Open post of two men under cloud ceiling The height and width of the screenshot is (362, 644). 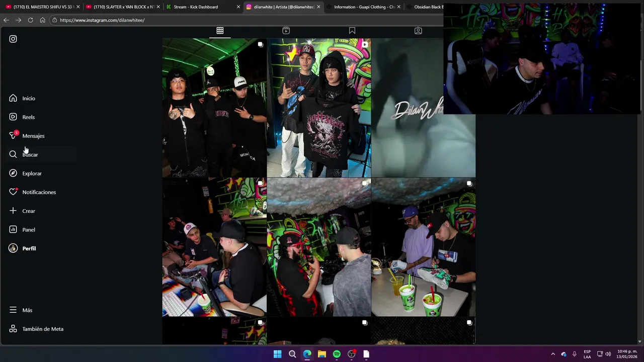(x=319, y=247)
